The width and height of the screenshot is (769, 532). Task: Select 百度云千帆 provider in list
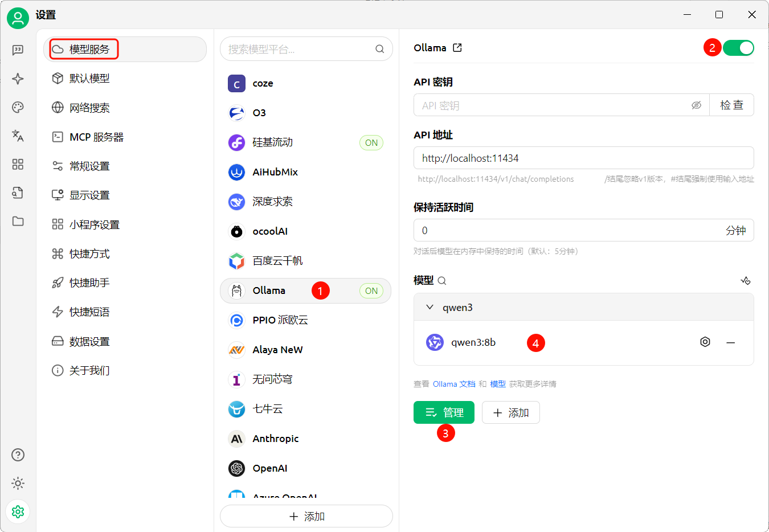[306, 261]
